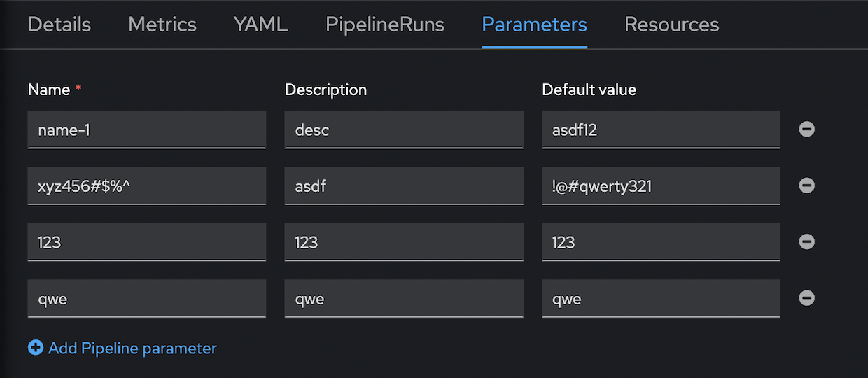Go to the PipelineRuns tab
This screenshot has width=868, height=378.
click(x=385, y=24)
